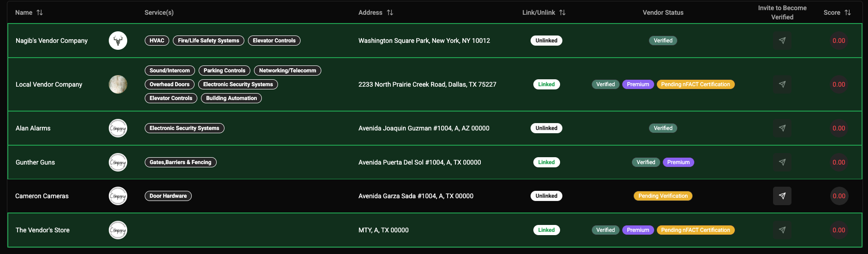Image resolution: width=868 pixels, height=254 pixels.
Task: Toggle Linked status for Gunther Guns
Action: (546, 162)
